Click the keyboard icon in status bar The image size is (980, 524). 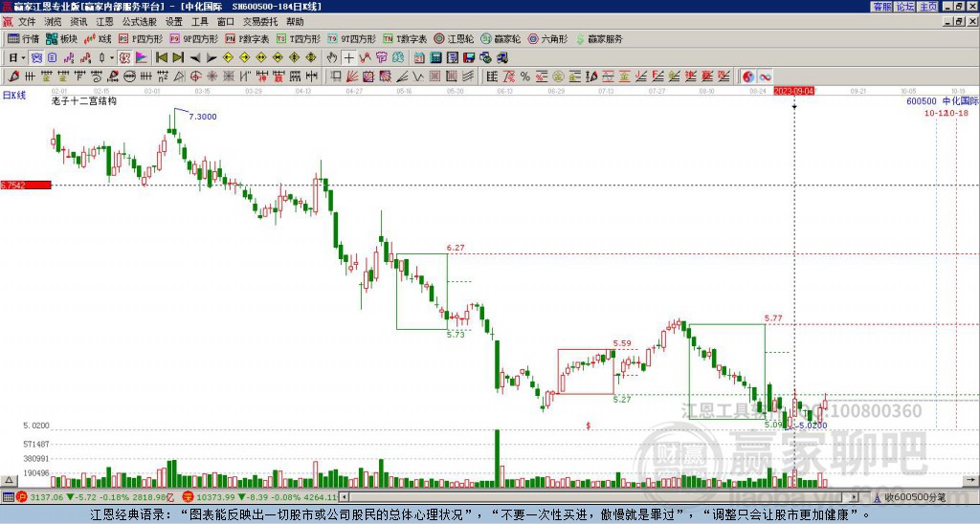click(x=8, y=497)
